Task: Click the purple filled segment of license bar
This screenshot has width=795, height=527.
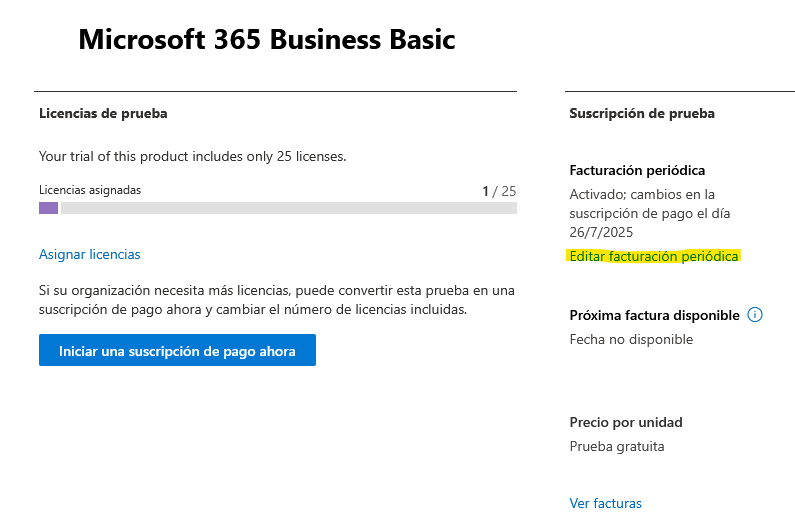Action: [49, 208]
